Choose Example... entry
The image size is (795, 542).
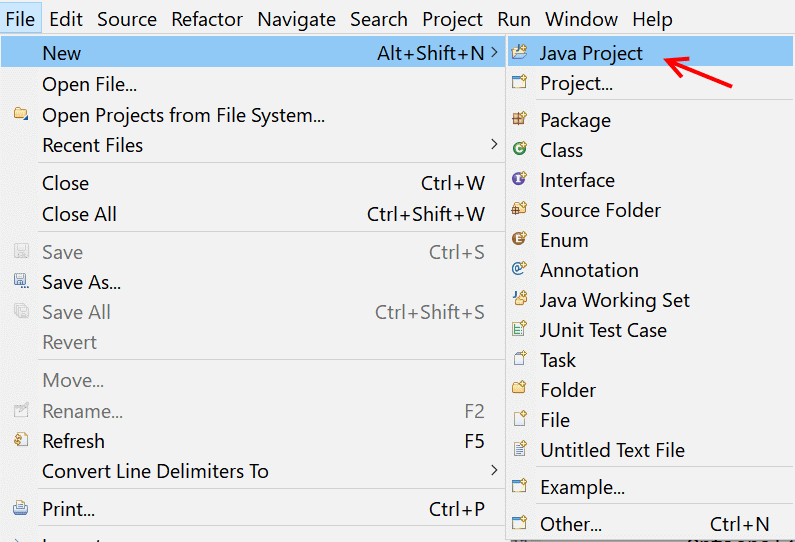point(650,487)
